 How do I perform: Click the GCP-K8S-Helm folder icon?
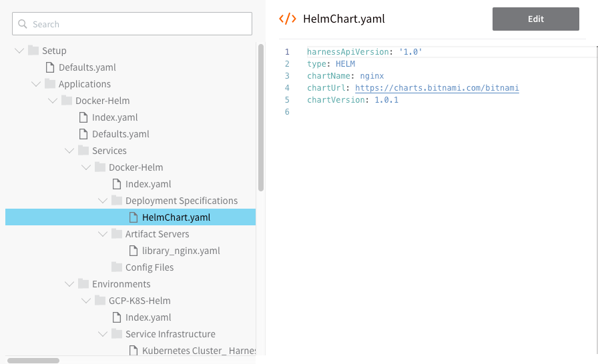coord(100,301)
